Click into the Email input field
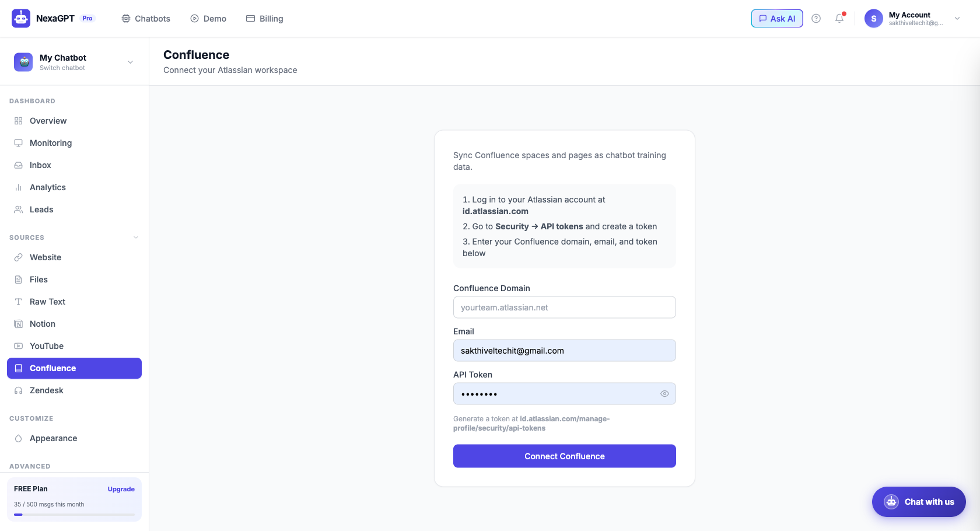 click(x=564, y=351)
